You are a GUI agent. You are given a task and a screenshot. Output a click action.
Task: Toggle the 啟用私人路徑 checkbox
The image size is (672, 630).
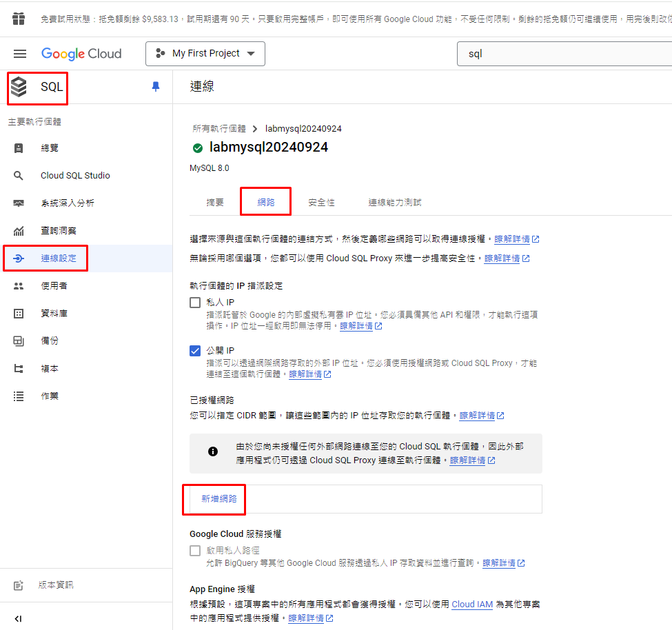pyautogui.click(x=195, y=551)
